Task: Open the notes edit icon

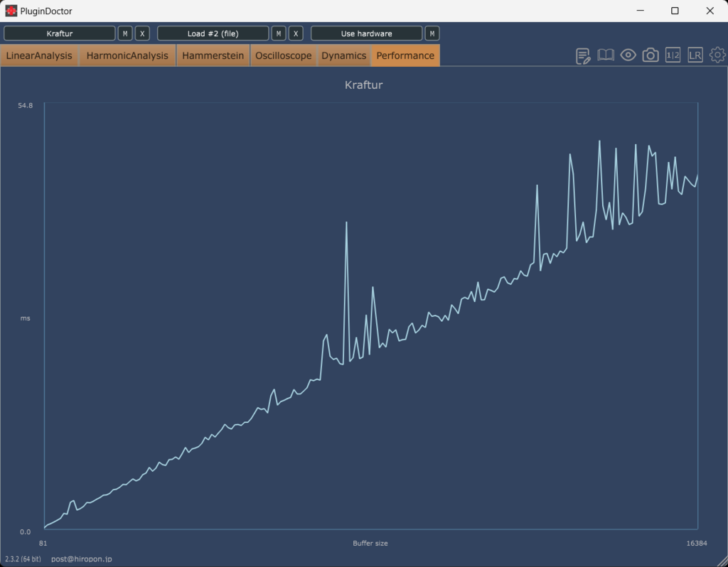Action: click(x=583, y=55)
